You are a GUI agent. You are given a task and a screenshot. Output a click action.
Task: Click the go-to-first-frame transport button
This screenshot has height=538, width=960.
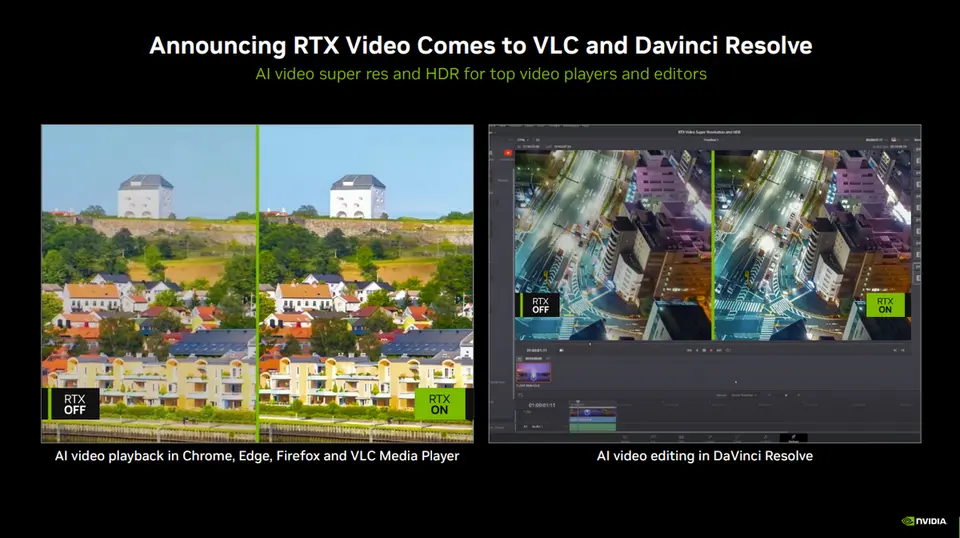pyautogui.click(x=689, y=350)
